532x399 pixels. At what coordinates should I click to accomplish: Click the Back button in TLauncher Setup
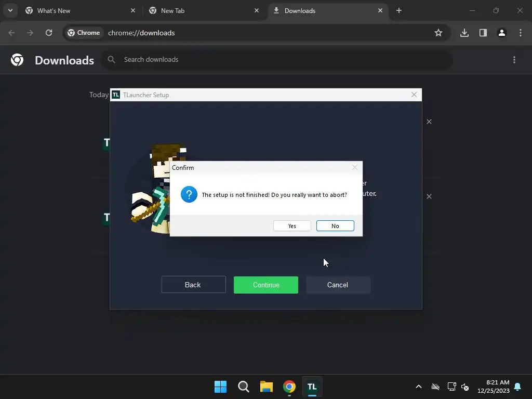[193, 285]
